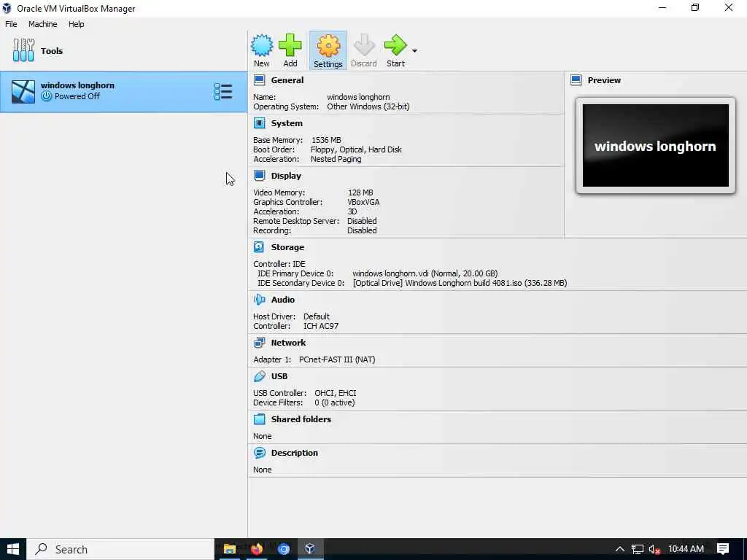The width and height of the screenshot is (747, 560).
Task: Open the File menu
Action: (11, 24)
